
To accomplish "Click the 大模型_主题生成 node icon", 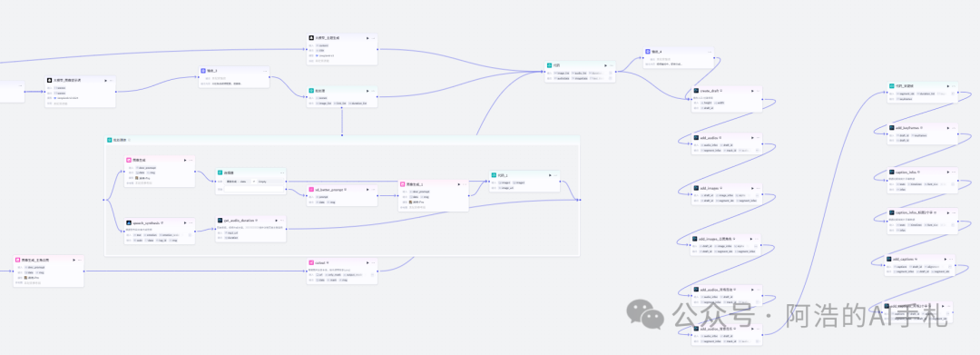I will (x=311, y=38).
